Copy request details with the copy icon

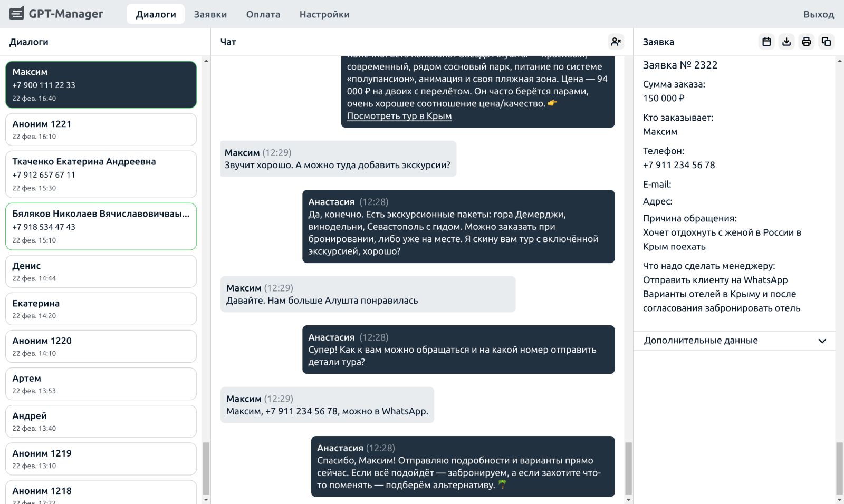tap(826, 42)
